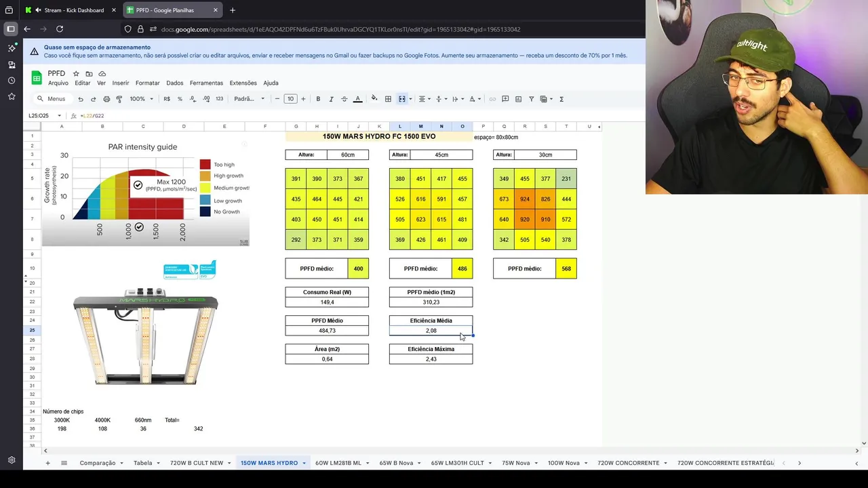Click the Menus search box

(x=51, y=99)
